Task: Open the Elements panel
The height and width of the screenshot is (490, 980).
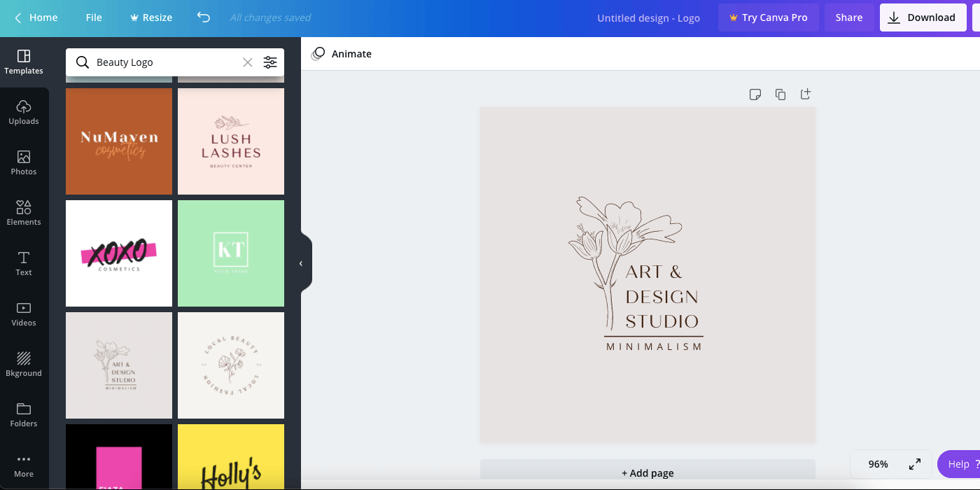Action: [24, 213]
